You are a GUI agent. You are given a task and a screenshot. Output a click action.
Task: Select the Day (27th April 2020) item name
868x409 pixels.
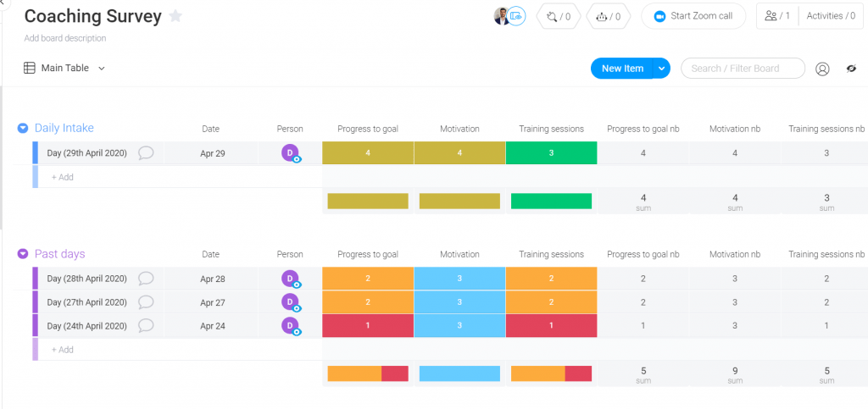[87, 302]
